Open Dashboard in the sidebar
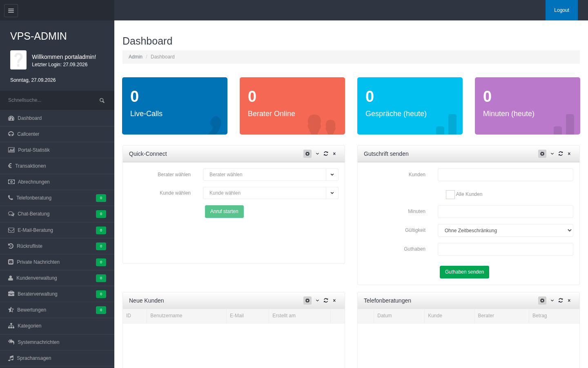 pyautogui.click(x=57, y=118)
